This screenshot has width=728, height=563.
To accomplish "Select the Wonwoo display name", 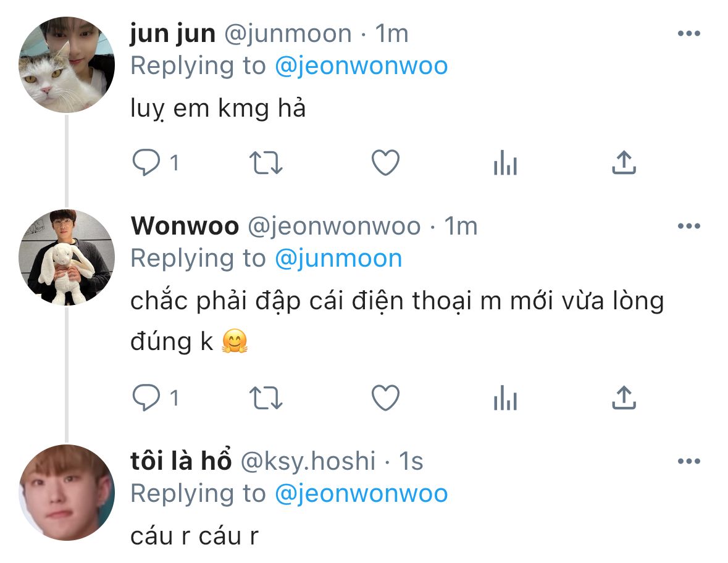I will tap(185, 226).
